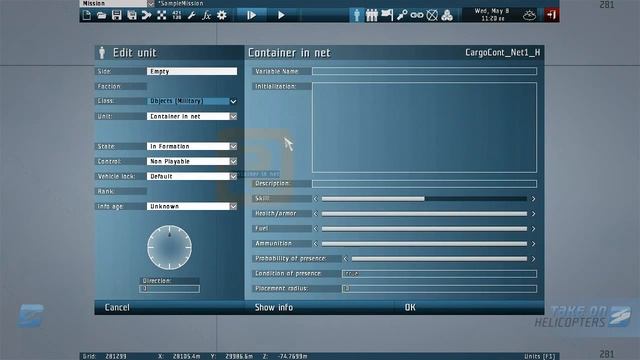Click the Units [F1] status bar label
640x360 pixels.
coord(539,356)
